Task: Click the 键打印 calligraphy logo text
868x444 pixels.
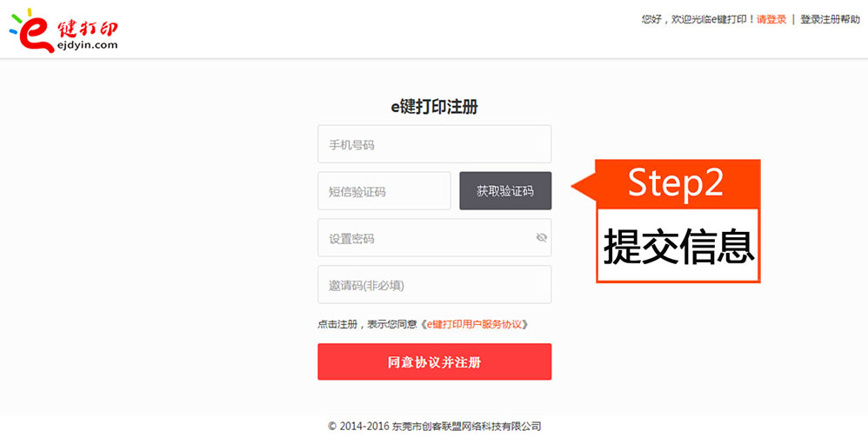Action: (88, 28)
